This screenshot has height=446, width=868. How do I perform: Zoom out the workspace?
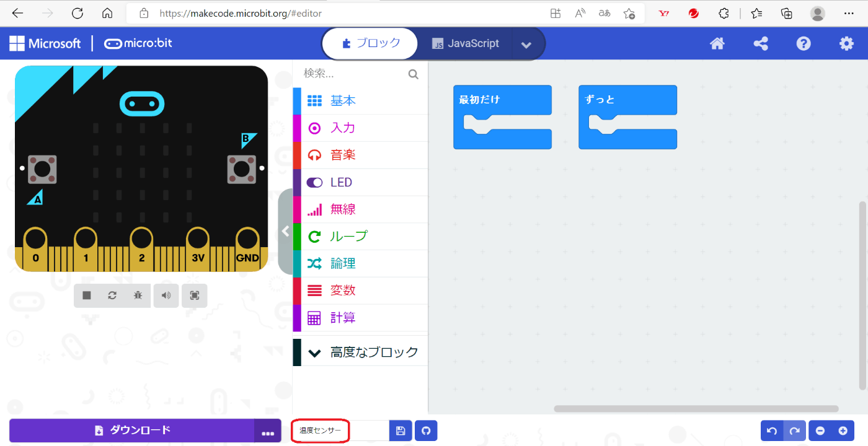820,431
